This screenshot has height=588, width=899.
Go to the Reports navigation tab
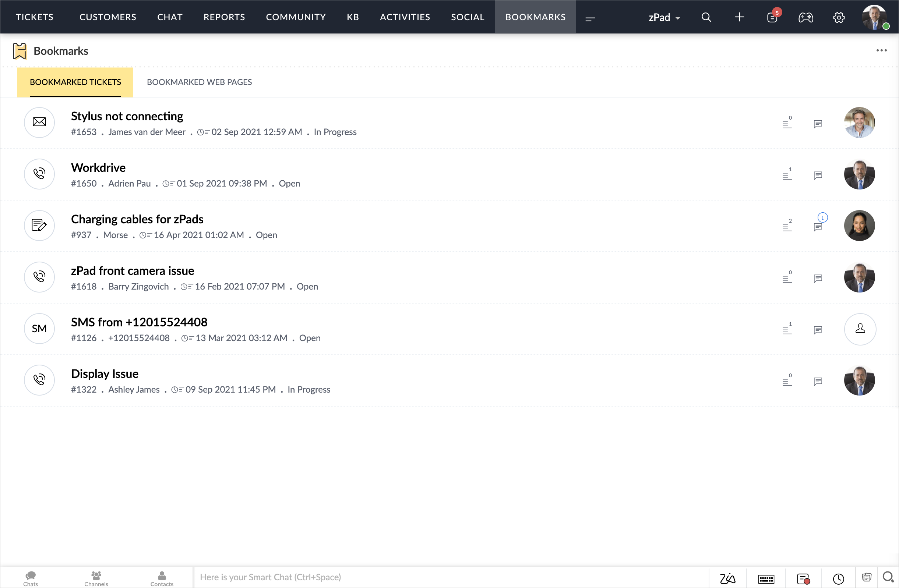pos(224,17)
